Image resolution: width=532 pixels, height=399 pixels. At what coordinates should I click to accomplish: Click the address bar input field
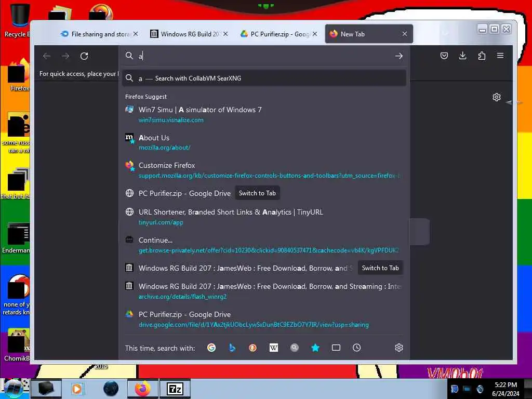[264, 56]
